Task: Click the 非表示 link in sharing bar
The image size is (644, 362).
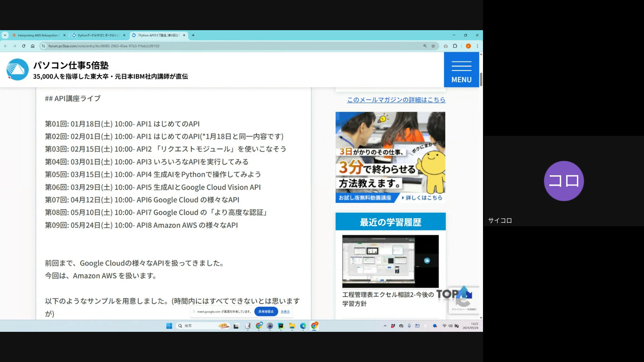Action: click(285, 311)
